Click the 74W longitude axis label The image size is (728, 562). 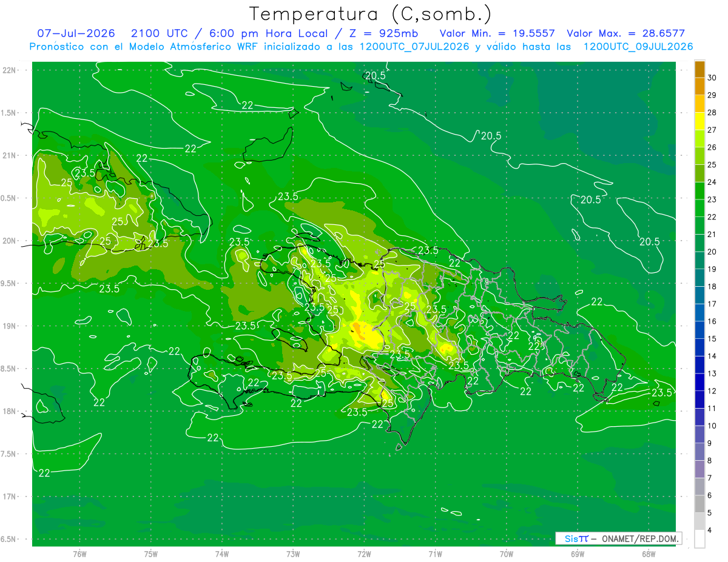pyautogui.click(x=221, y=554)
